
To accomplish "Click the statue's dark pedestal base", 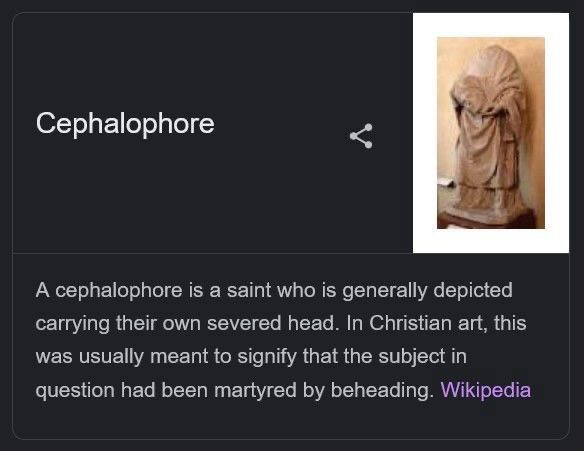I will [x=488, y=220].
